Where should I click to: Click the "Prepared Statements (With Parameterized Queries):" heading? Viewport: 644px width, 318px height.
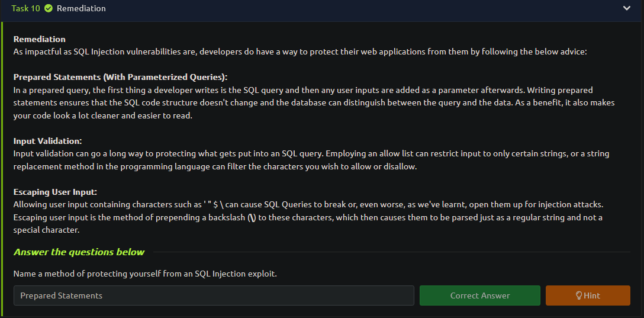120,77
